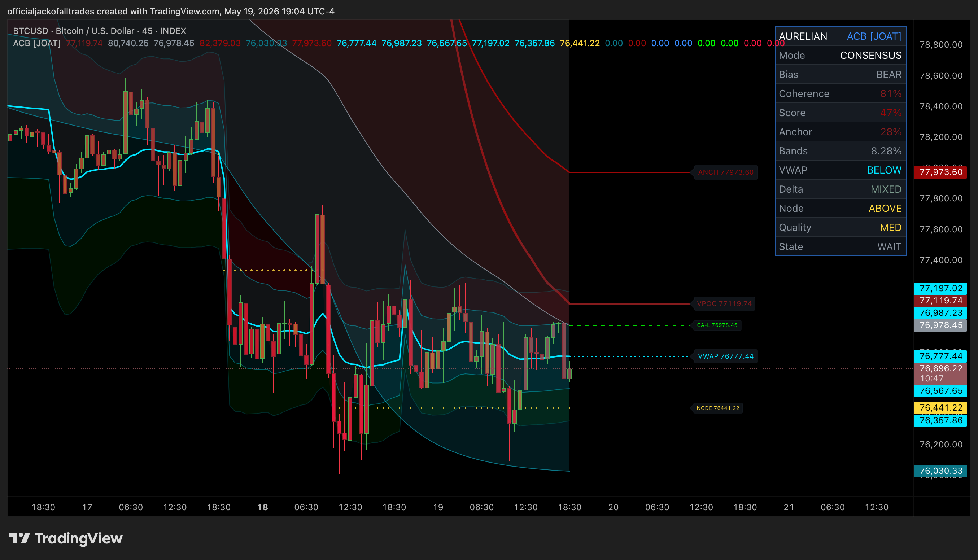Select the bold date 18 on the time axis
The width and height of the screenshot is (978, 560).
[263, 507]
